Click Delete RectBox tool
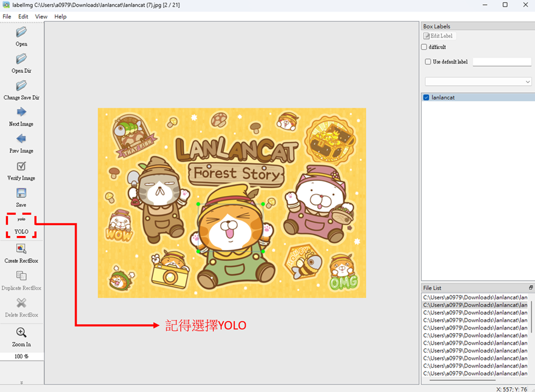 coord(21,307)
